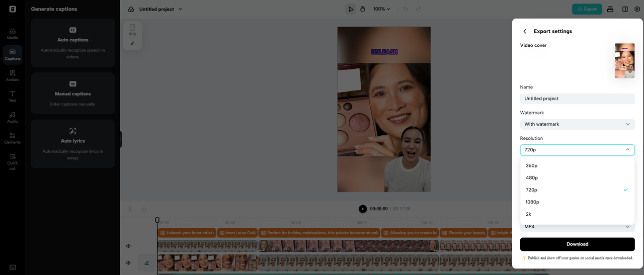Open the Elements sidebar panel
The height and width of the screenshot is (275, 644).
13,138
